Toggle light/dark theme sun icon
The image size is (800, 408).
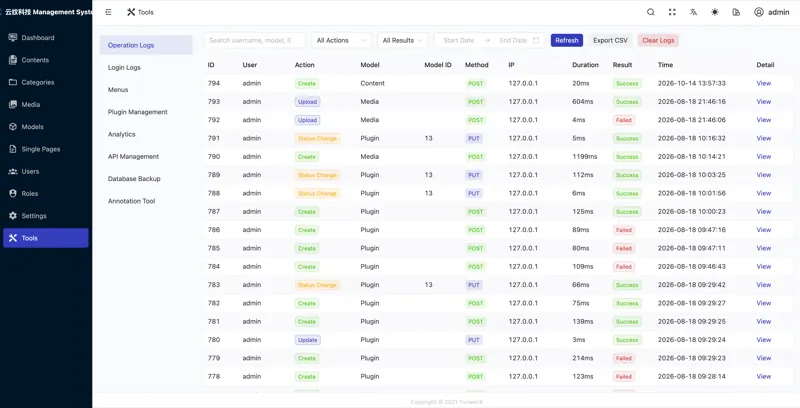[715, 12]
